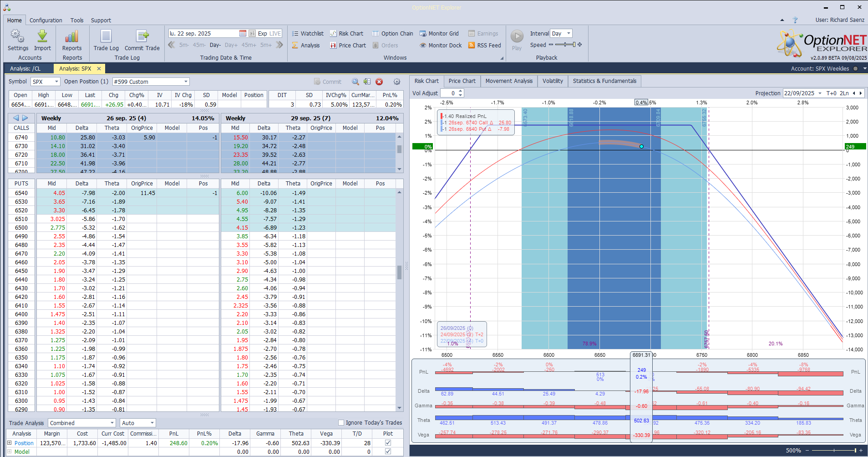Toggle the LIVE mode button
868x457 pixels.
point(275,33)
